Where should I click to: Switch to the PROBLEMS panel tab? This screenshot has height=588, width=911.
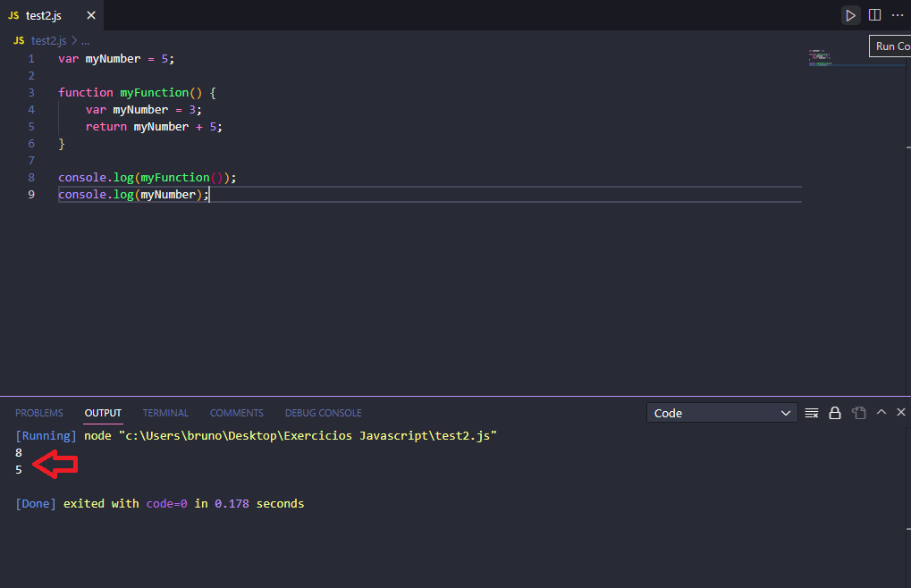[39, 413]
